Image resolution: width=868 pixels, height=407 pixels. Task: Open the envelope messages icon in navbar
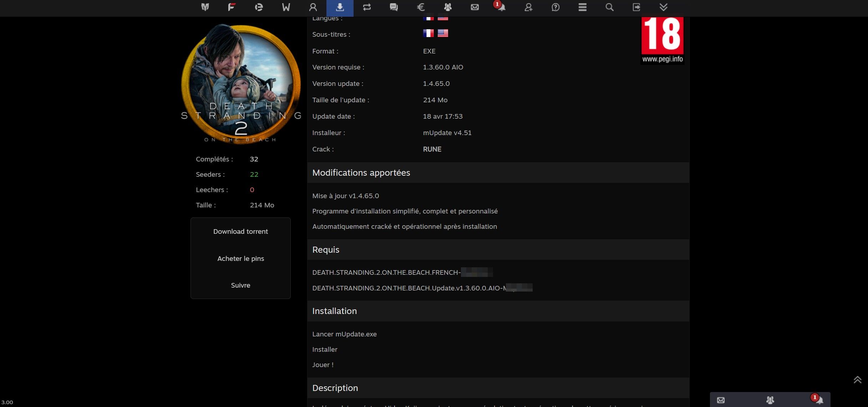tap(474, 7)
